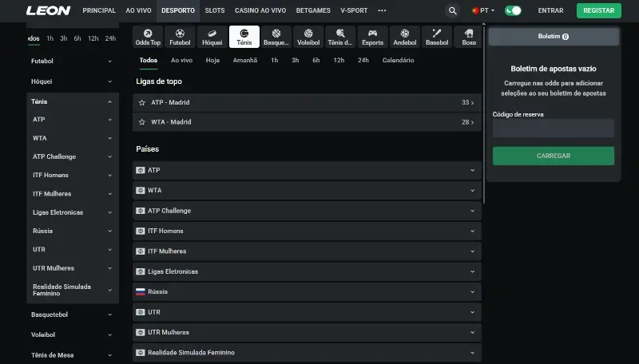The width and height of the screenshot is (639, 364).
Task: Expand ITF Mulheres row under Países
Action: pyautogui.click(x=307, y=251)
